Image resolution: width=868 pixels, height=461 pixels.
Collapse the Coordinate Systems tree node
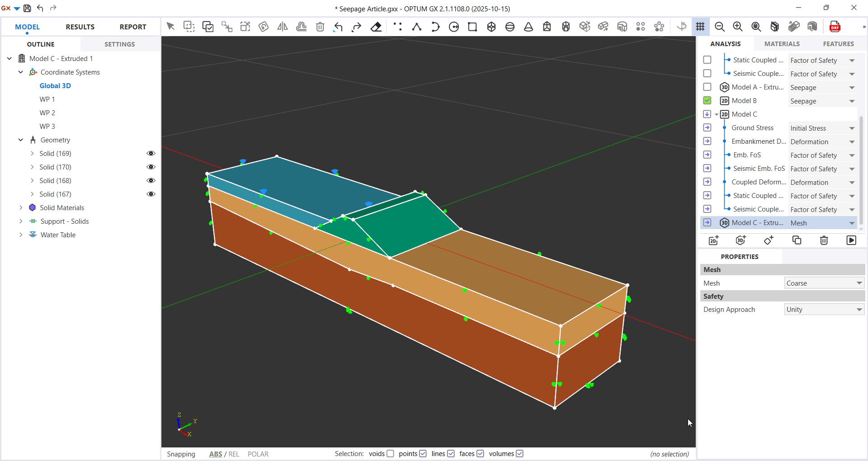pyautogui.click(x=20, y=72)
